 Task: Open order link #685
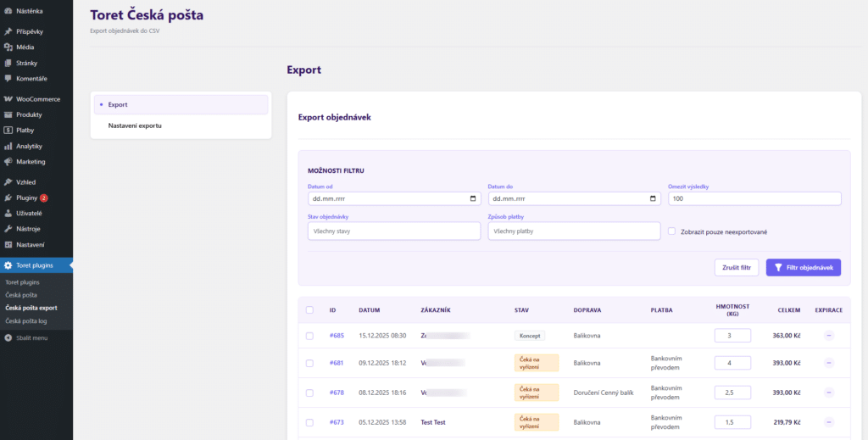337,336
